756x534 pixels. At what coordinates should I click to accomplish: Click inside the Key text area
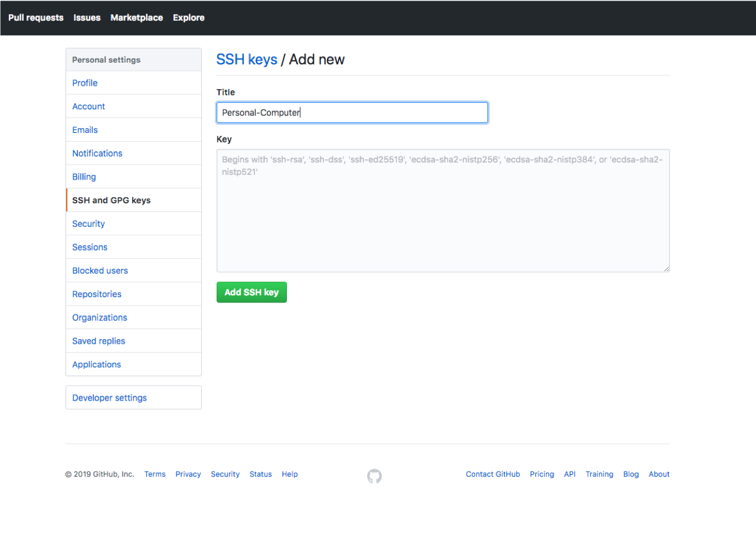coord(443,211)
